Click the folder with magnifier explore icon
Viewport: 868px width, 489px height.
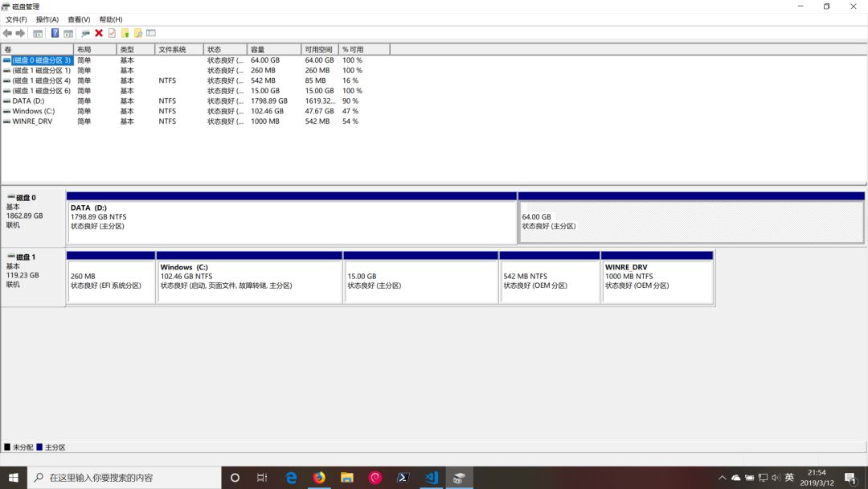(138, 33)
